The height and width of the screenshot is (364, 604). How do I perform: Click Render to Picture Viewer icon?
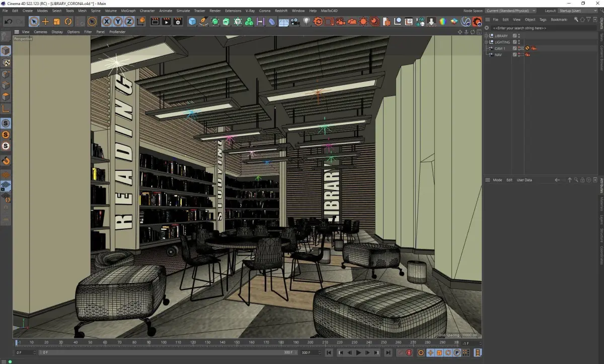pos(166,22)
